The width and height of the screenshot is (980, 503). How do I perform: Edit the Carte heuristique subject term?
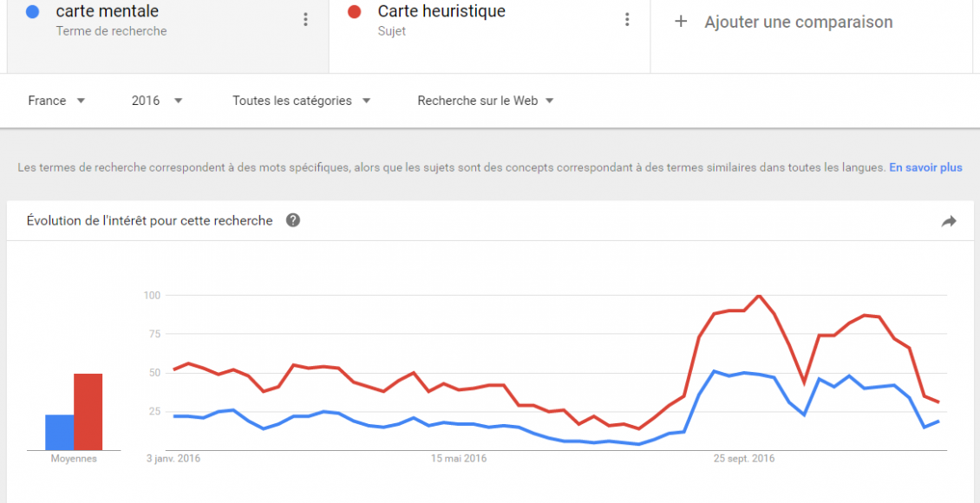pyautogui.click(x=441, y=12)
